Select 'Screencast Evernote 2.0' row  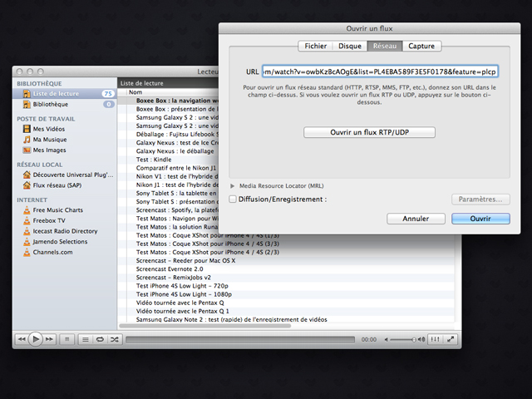click(x=286, y=269)
